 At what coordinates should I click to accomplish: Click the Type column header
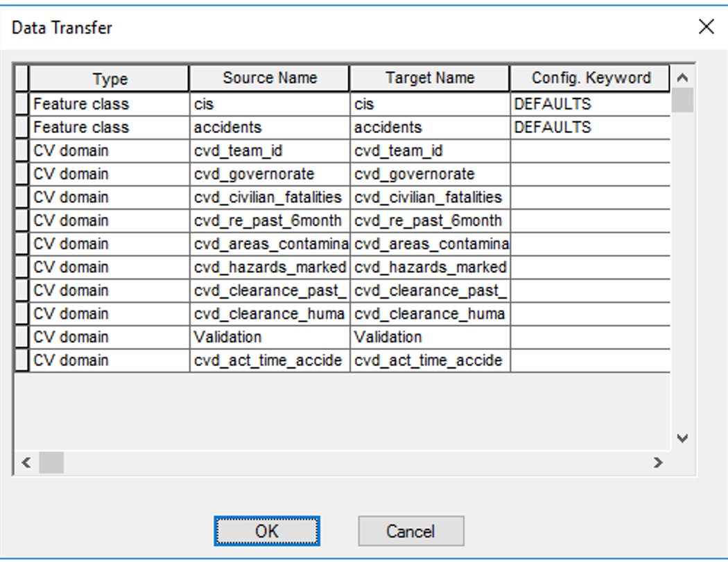[x=109, y=78]
